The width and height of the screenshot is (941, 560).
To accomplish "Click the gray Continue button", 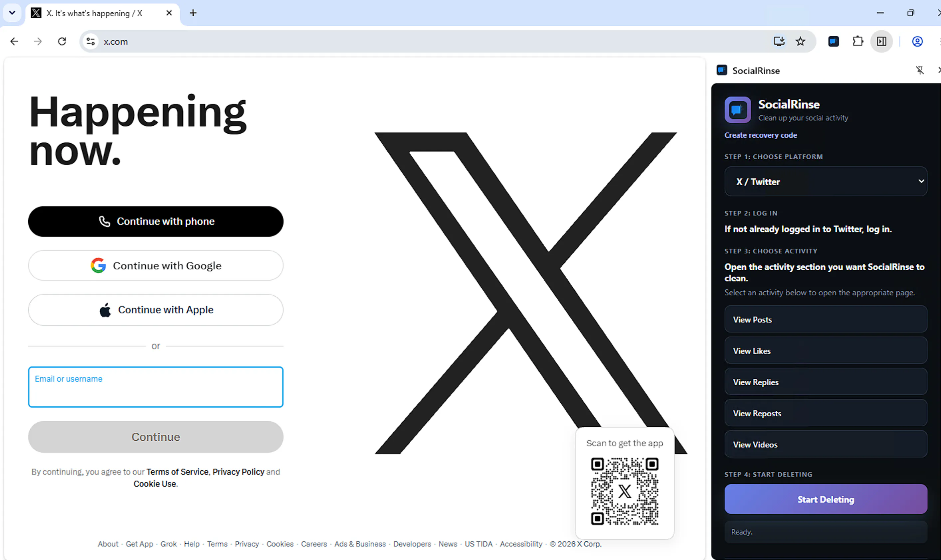I will click(x=156, y=437).
